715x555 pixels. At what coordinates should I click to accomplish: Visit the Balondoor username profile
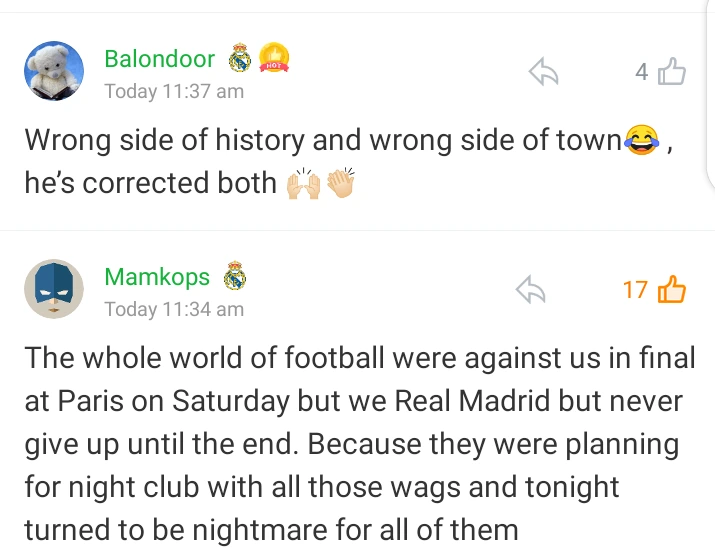159,59
